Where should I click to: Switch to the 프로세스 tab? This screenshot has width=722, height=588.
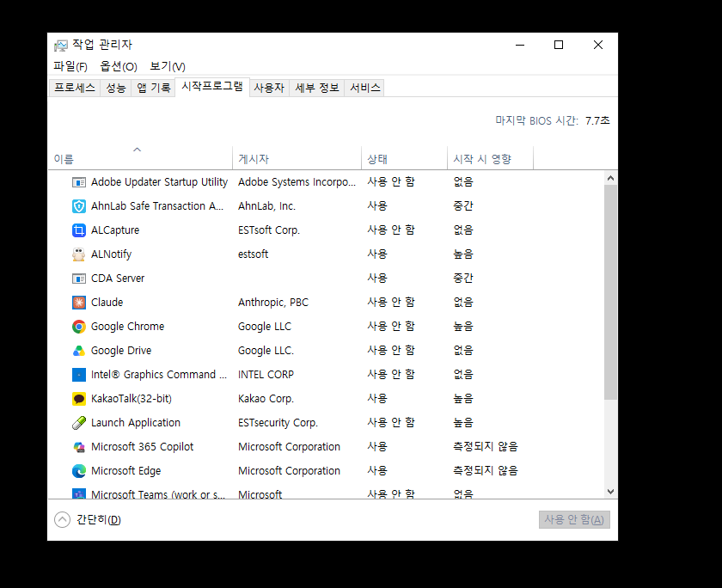(75, 88)
